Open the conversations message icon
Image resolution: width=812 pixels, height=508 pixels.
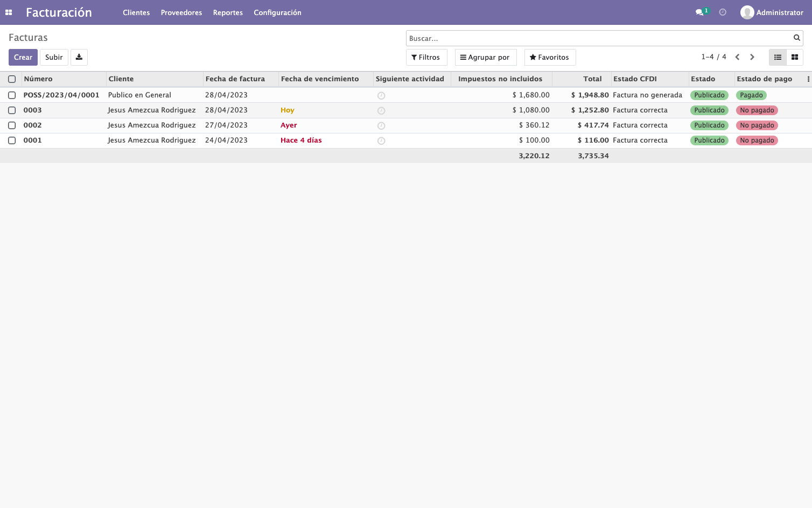699,12
